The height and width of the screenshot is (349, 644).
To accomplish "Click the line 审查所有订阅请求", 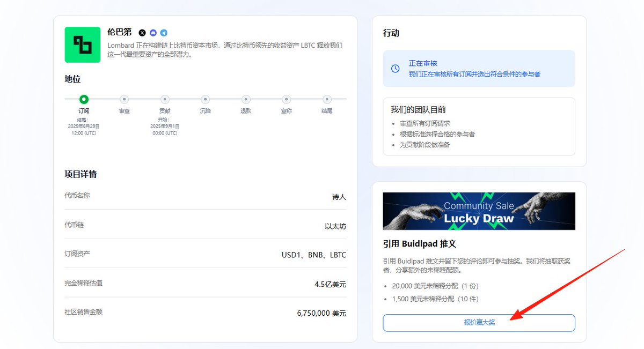I will pyautogui.click(x=425, y=123).
